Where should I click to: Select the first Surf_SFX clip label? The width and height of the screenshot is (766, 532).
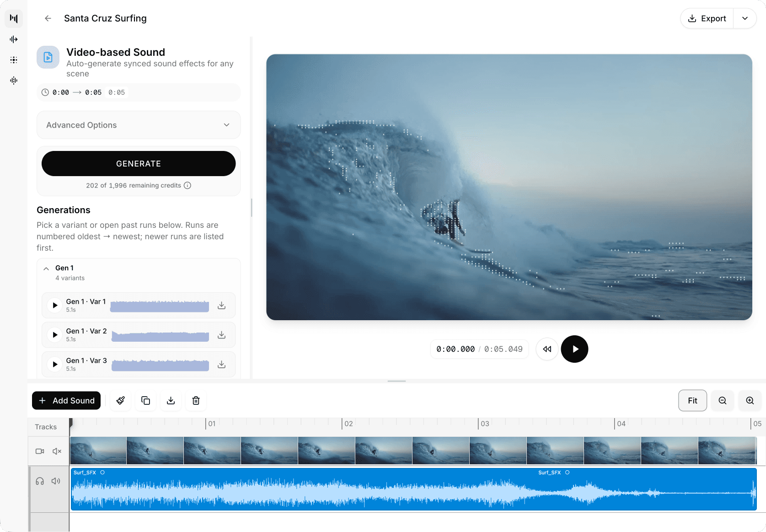click(85, 473)
